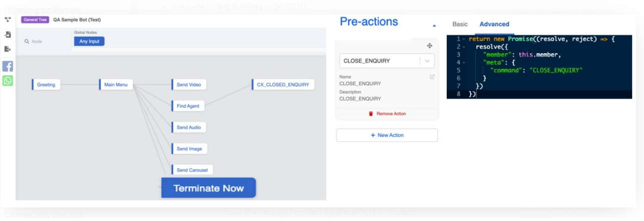Fold code at line 4 gutter arrow

(464, 63)
